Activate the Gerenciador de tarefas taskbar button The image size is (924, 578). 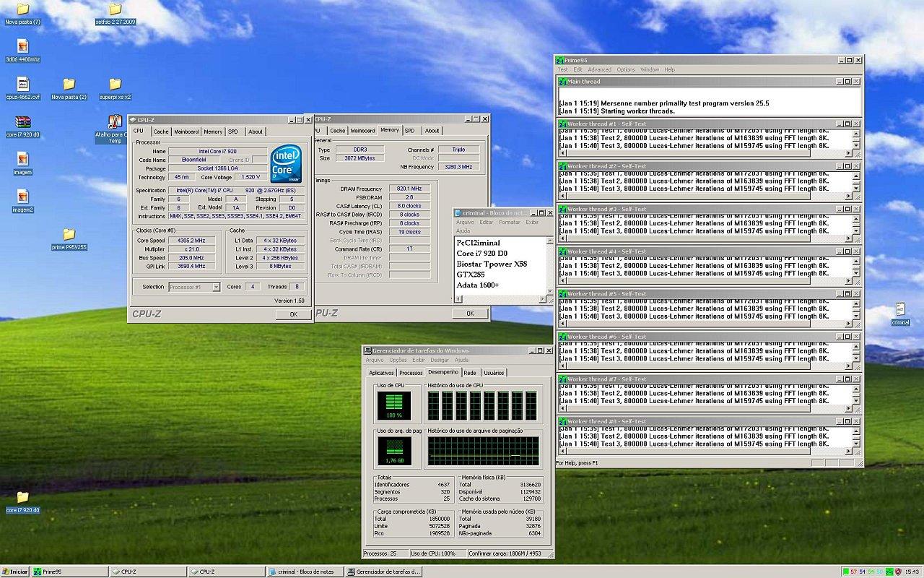pos(383,571)
